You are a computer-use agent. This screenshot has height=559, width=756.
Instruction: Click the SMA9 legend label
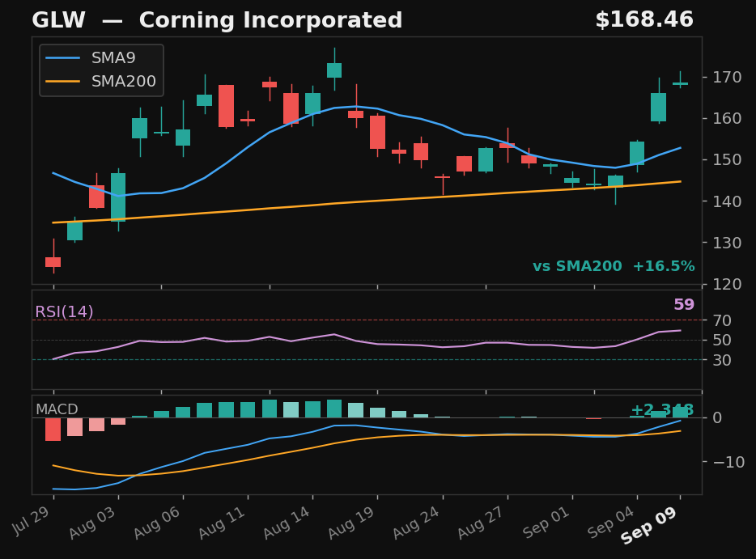point(113,57)
